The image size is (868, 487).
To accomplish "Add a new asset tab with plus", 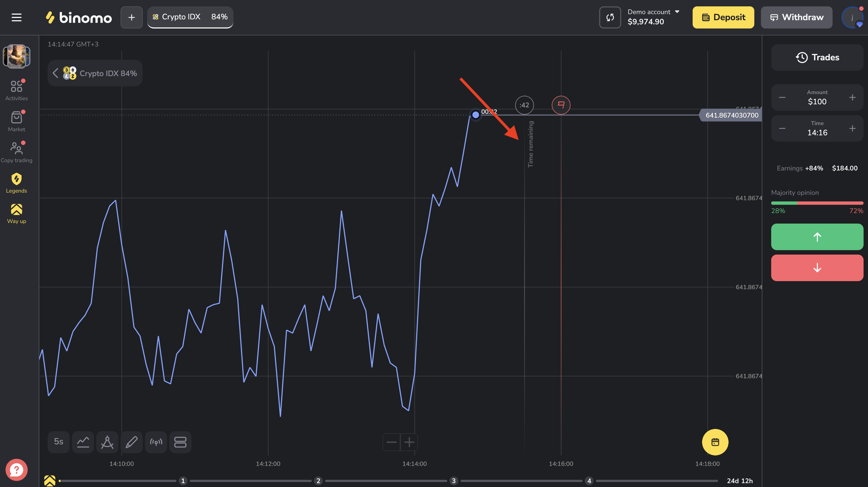I will point(132,17).
